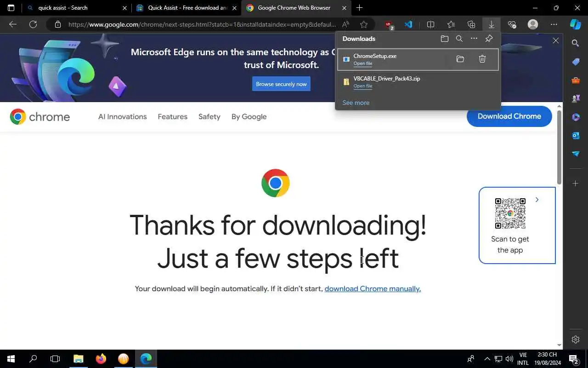Click the chrome logo in header

[40, 117]
